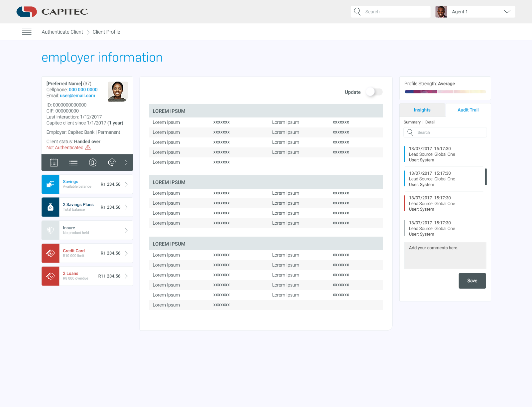
Task: Click Profile Strength: Average text
Action: click(430, 84)
